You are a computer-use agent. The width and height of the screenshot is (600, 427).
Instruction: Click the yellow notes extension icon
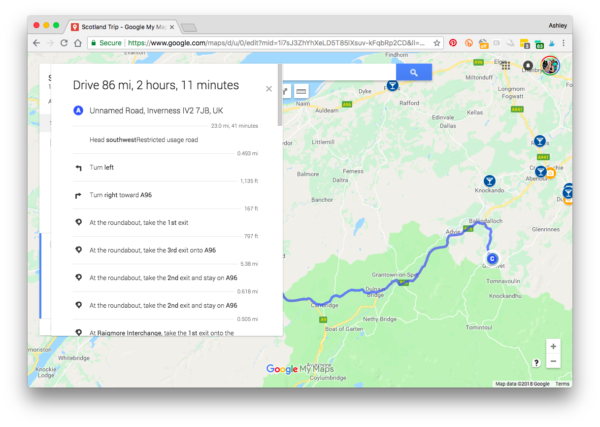click(x=525, y=43)
